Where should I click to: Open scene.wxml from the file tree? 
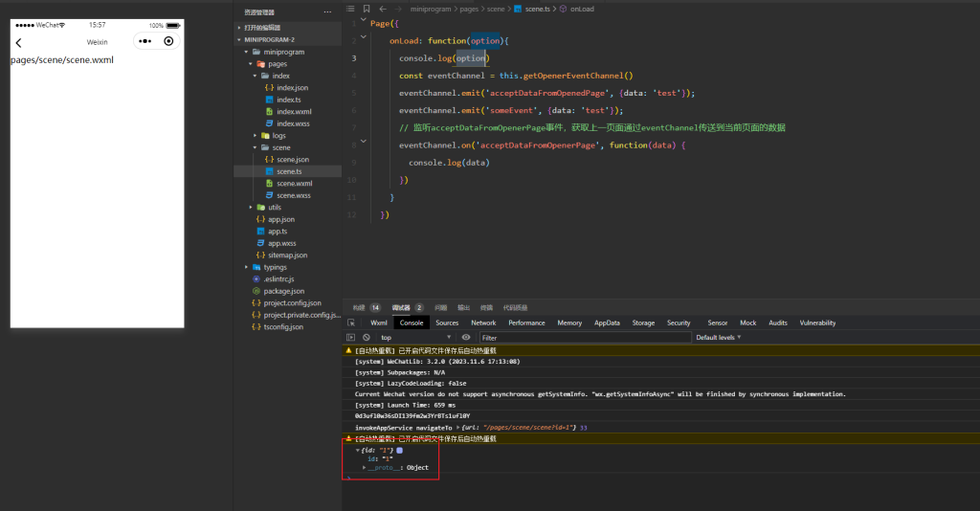(294, 183)
